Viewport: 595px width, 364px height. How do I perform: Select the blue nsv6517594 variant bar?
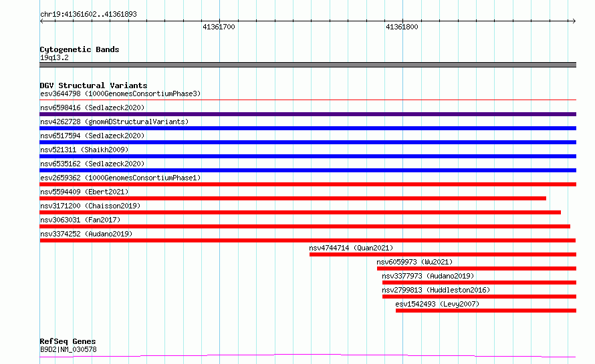(308, 142)
